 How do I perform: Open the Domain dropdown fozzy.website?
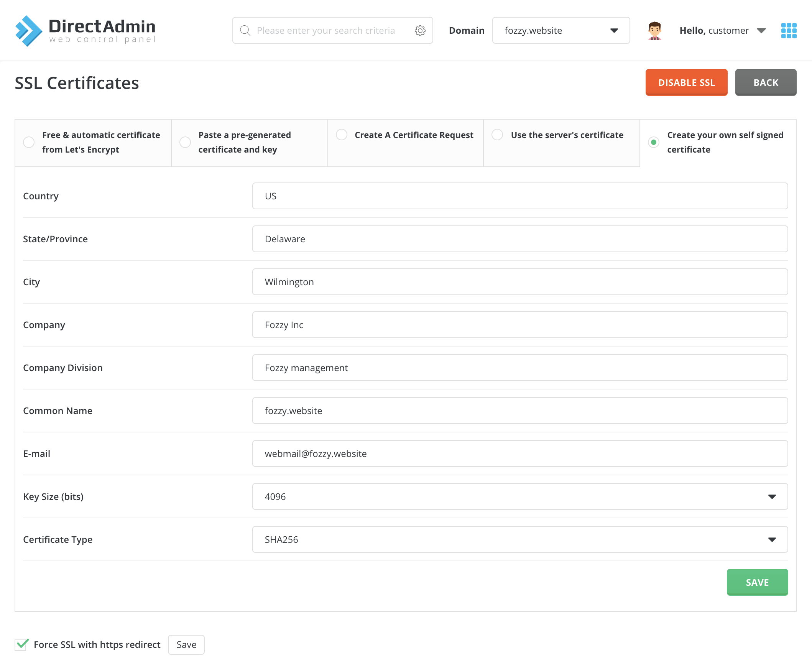point(561,30)
